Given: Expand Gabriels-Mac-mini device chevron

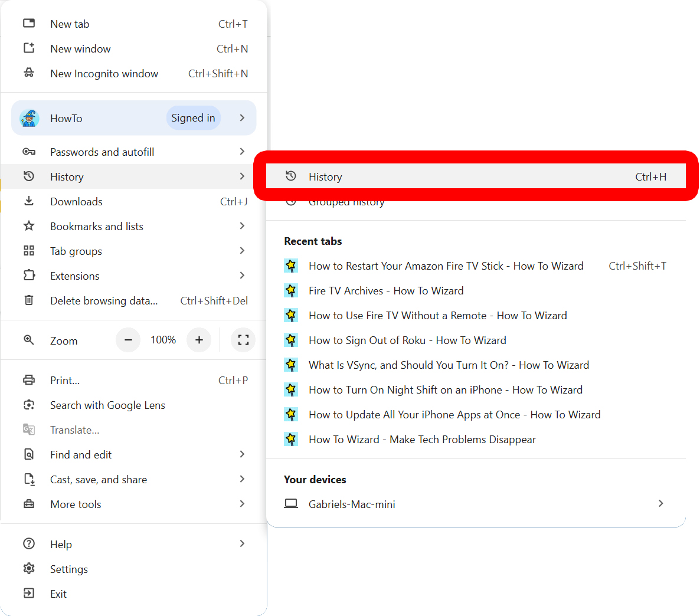Looking at the screenshot, I should tap(660, 503).
